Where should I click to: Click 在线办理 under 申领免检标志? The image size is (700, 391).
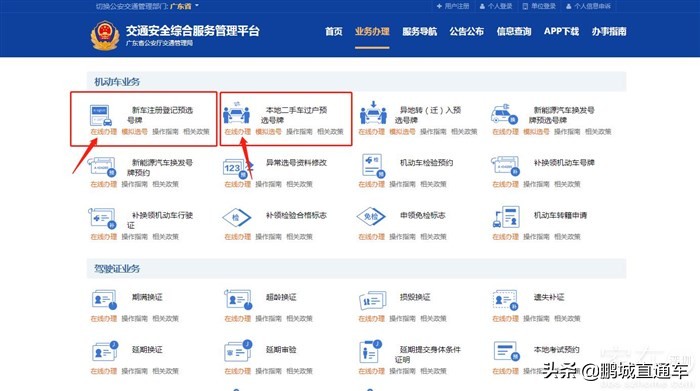371,237
